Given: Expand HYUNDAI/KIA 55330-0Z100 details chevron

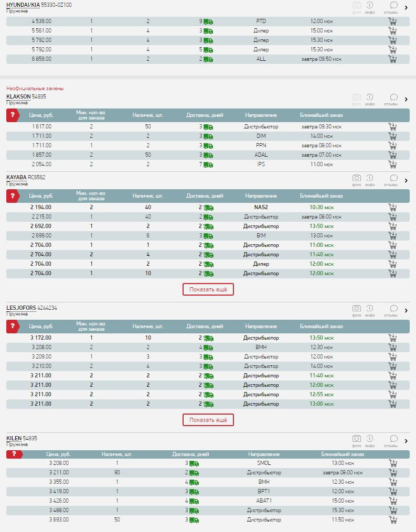Looking at the screenshot, I should 406,7.
